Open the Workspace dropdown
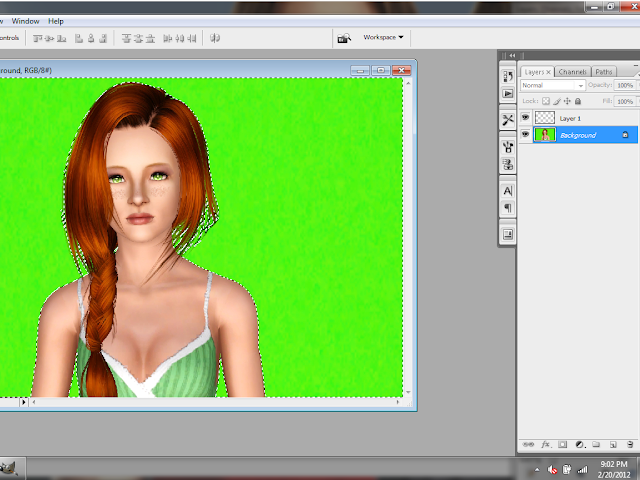This screenshot has height=480, width=640. tap(383, 37)
